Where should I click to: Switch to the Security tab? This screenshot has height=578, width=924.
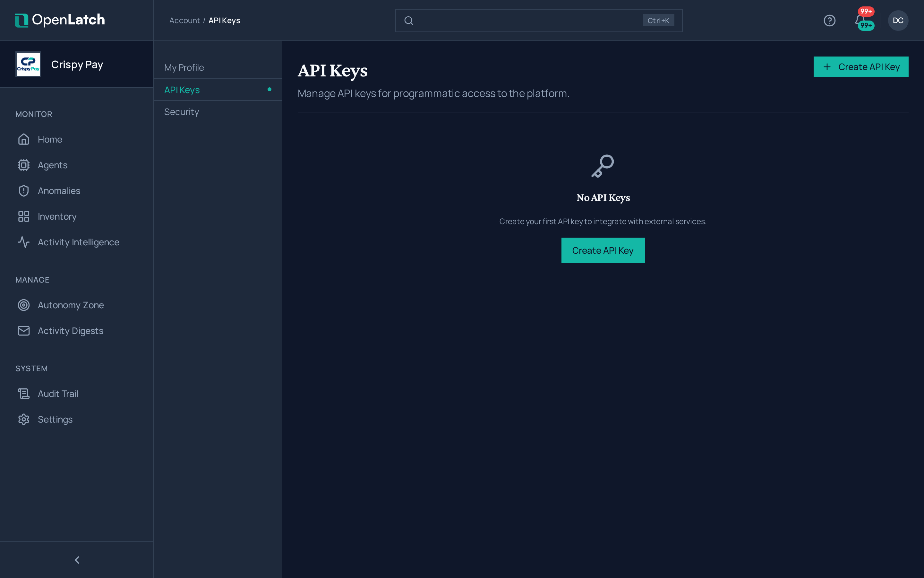coord(218,112)
